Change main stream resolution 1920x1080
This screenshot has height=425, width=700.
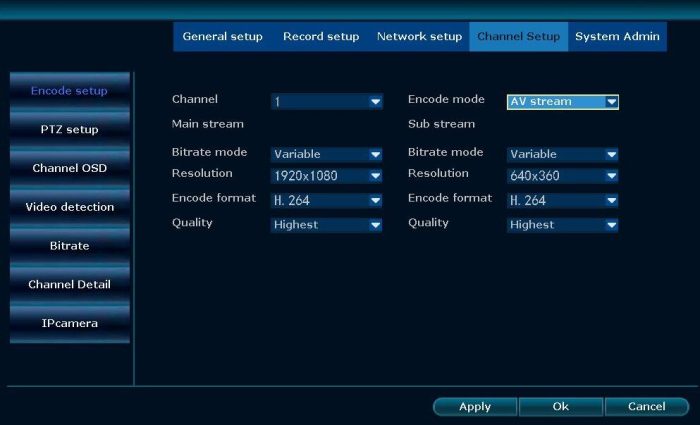327,176
